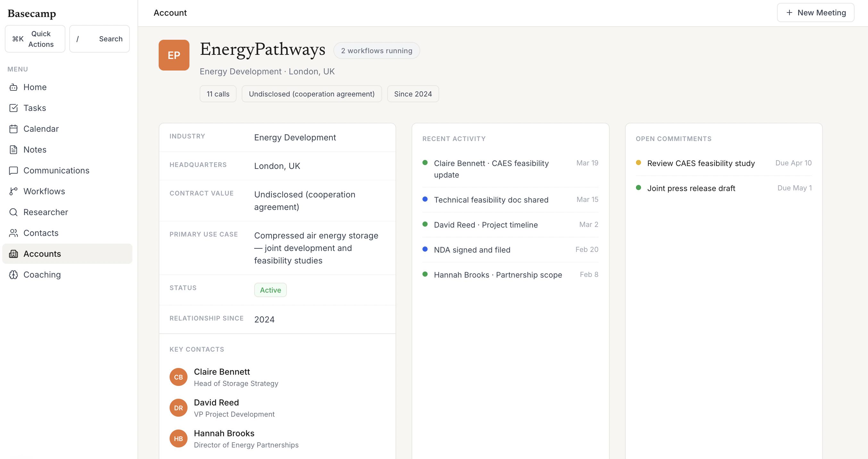The width and height of the screenshot is (868, 459).
Task: Open Technical feasibility doc shared activity
Action: click(491, 200)
